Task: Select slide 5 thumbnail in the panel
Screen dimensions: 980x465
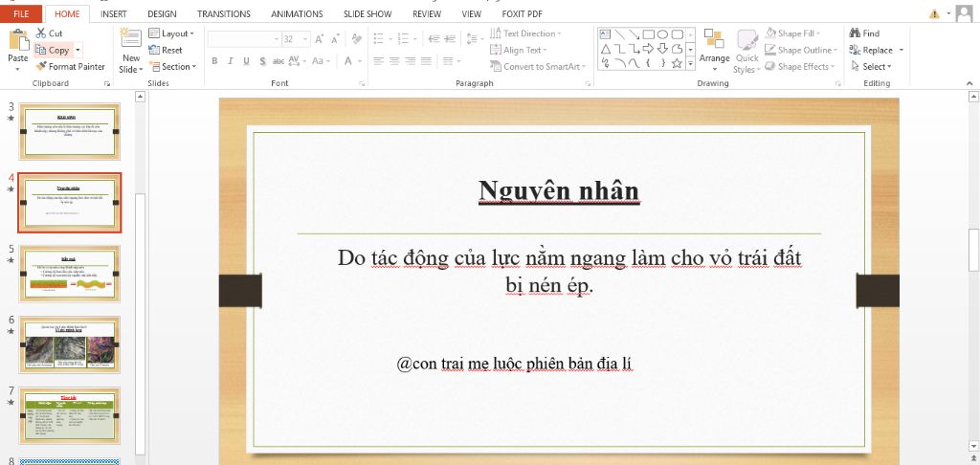Action: click(70, 274)
